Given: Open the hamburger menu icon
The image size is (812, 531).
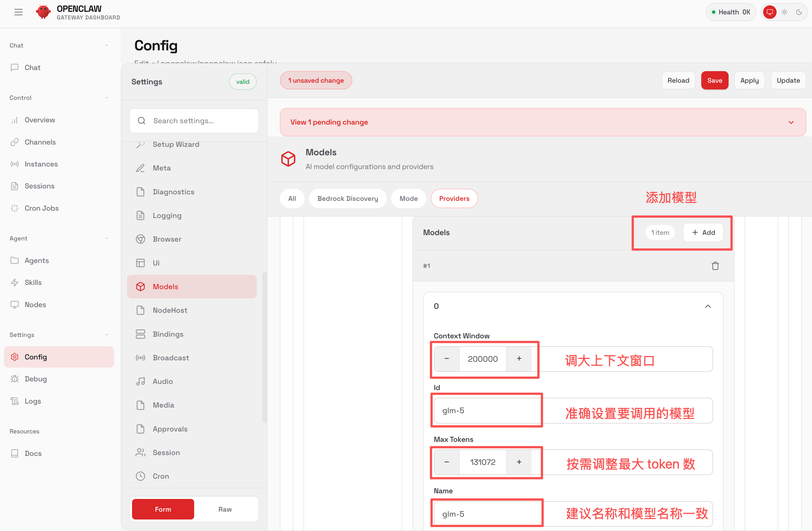Looking at the screenshot, I should click(x=19, y=12).
